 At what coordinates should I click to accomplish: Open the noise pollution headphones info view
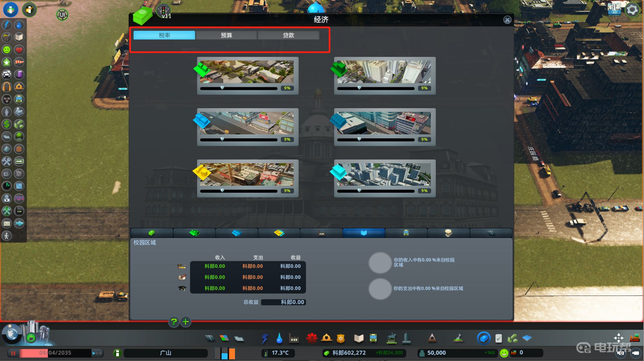click(7, 87)
